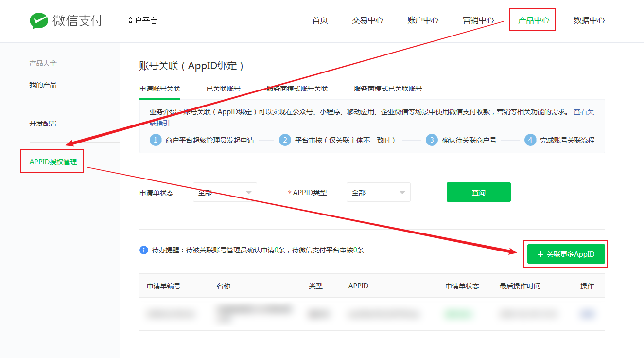Click the blue info reminder icon
Viewport: 644px width, 358px height.
click(144, 250)
